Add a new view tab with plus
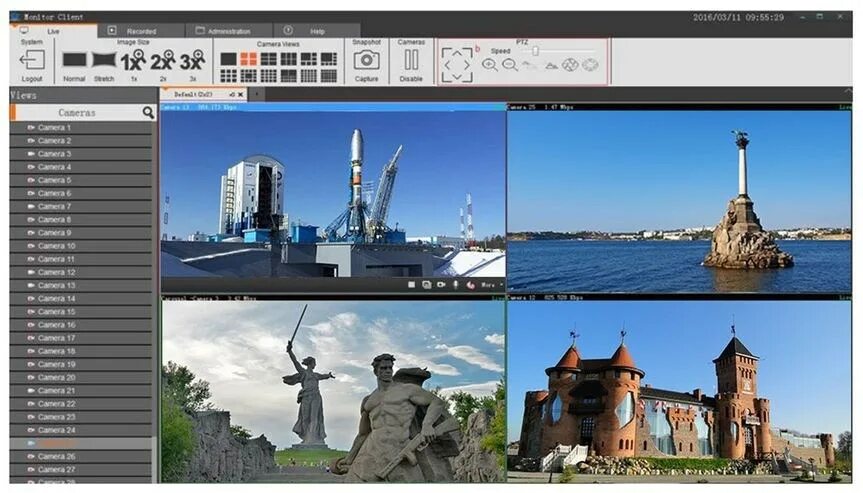 point(256,95)
